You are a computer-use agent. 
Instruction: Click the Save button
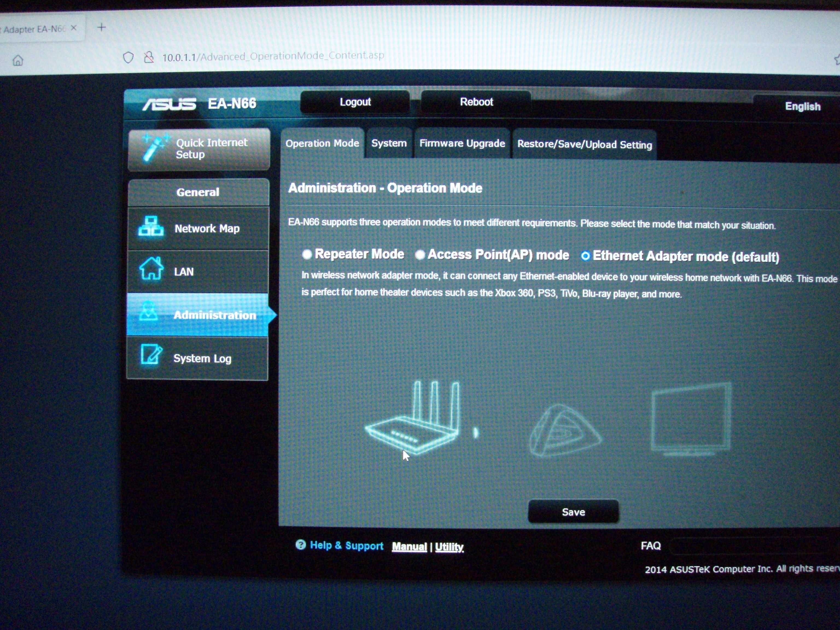(573, 512)
